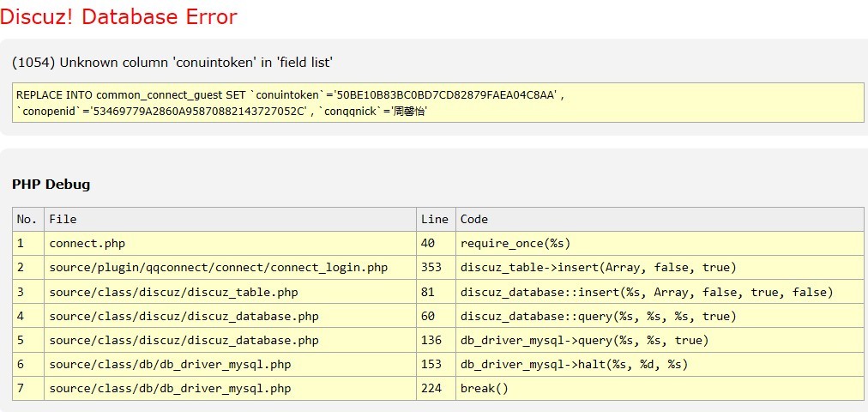Select the connect_login.php file path cell
Image resolution: width=868 pixels, height=412 pixels.
click(x=219, y=268)
